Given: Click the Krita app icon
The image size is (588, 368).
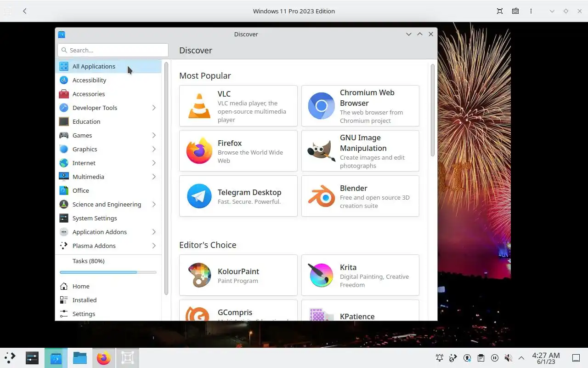Looking at the screenshot, I should [x=321, y=275].
